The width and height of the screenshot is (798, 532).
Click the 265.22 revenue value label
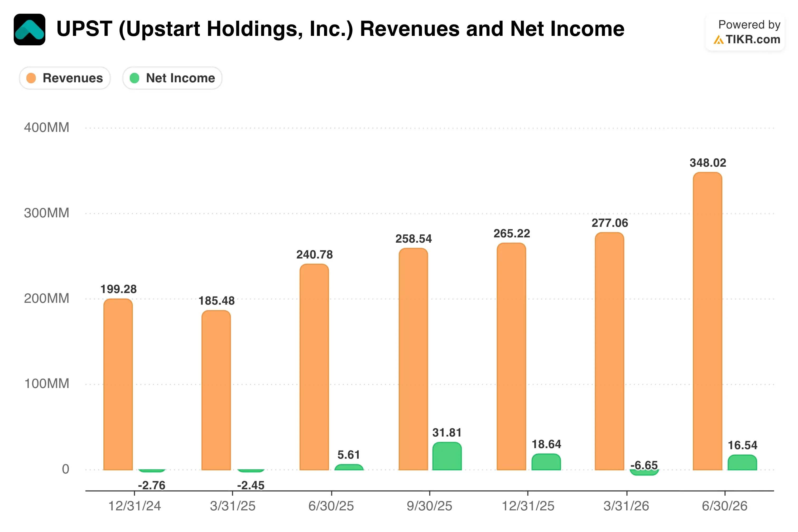pyautogui.click(x=512, y=233)
